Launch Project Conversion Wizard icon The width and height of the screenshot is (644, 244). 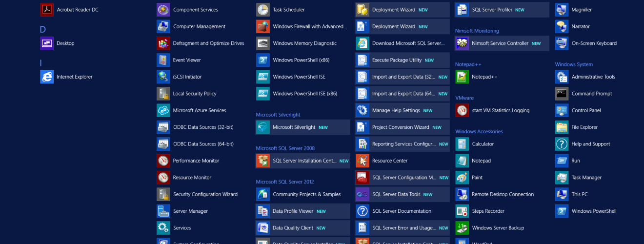[x=362, y=127]
